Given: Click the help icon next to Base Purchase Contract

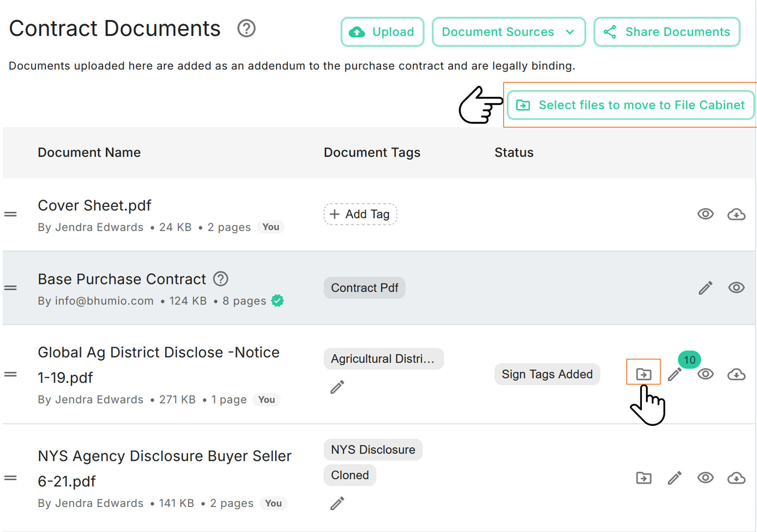Looking at the screenshot, I should pos(221,279).
